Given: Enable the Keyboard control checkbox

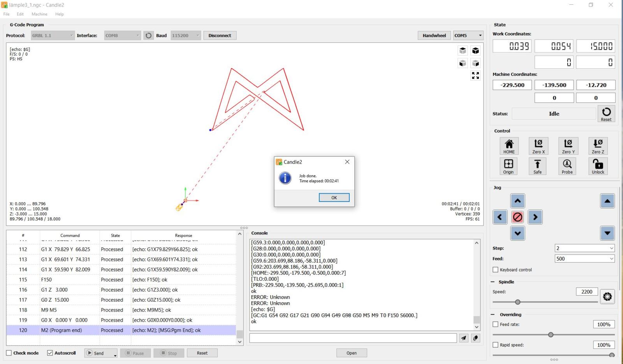Looking at the screenshot, I should pos(496,270).
